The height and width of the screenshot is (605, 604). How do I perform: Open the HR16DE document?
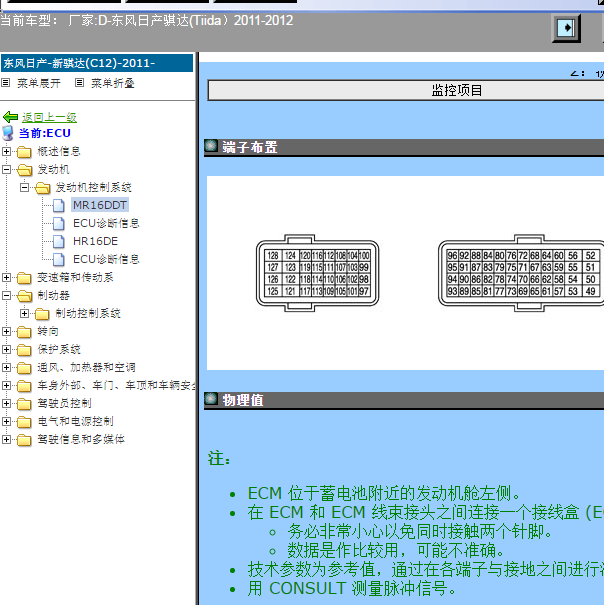point(95,242)
